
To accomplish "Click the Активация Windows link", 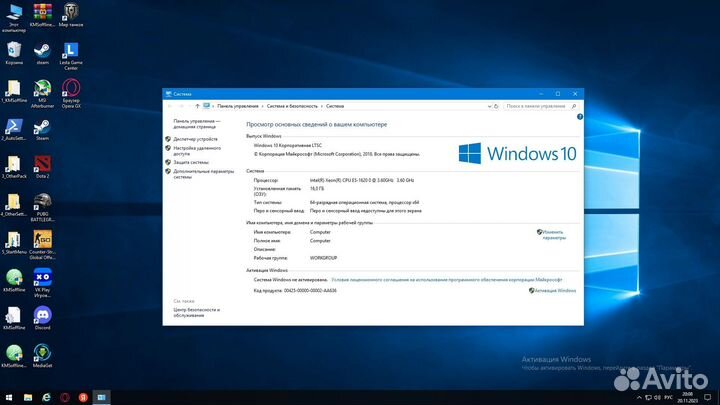I will click(555, 291).
